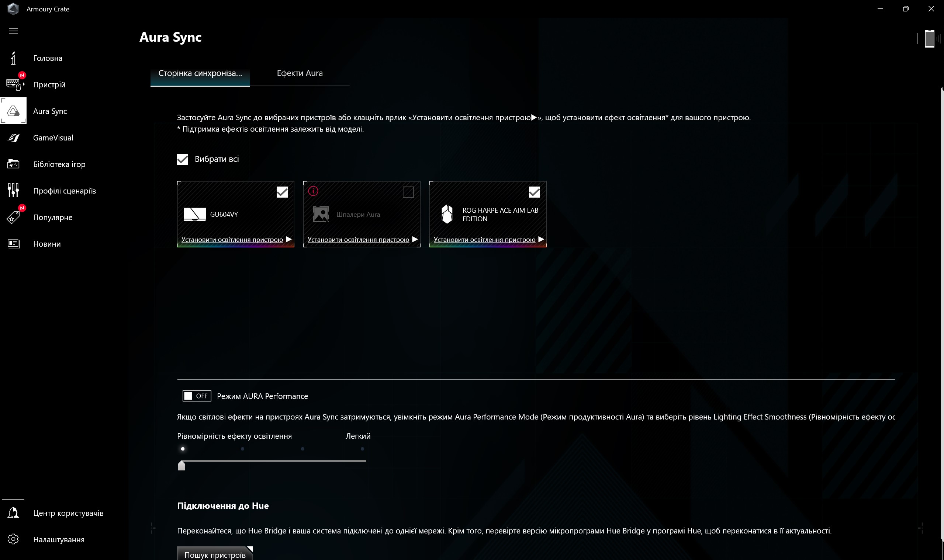The height and width of the screenshot is (560, 944).
Task: Open Налаштування gear icon
Action: (13, 539)
